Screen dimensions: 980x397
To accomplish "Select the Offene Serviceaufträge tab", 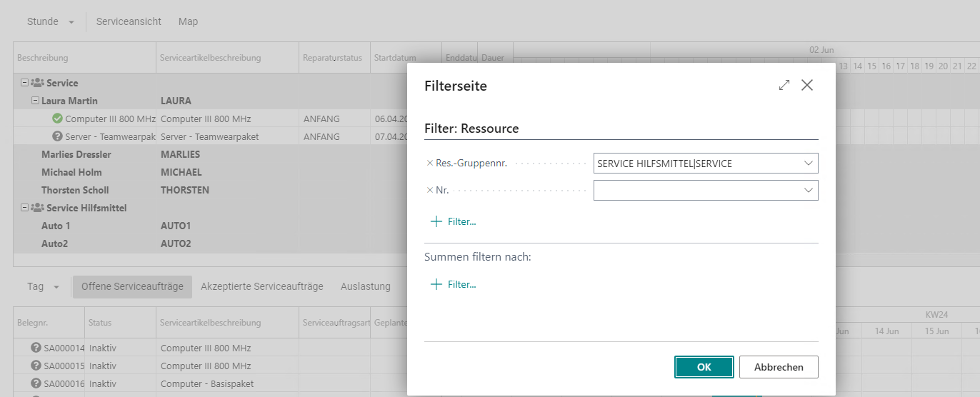I will 132,286.
